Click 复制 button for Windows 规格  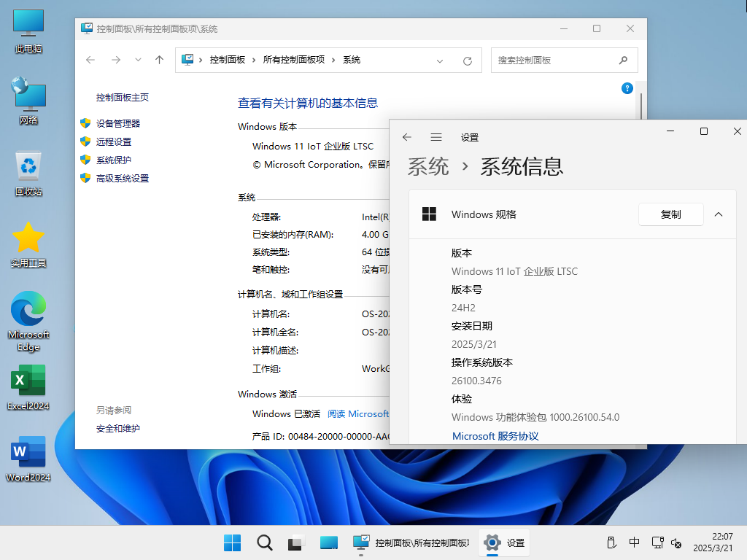click(x=671, y=214)
